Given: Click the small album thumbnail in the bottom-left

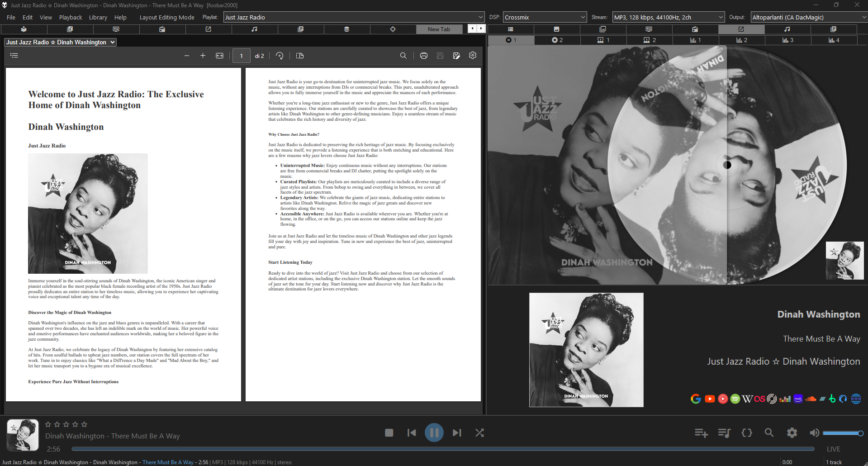Looking at the screenshot, I should tap(23, 435).
